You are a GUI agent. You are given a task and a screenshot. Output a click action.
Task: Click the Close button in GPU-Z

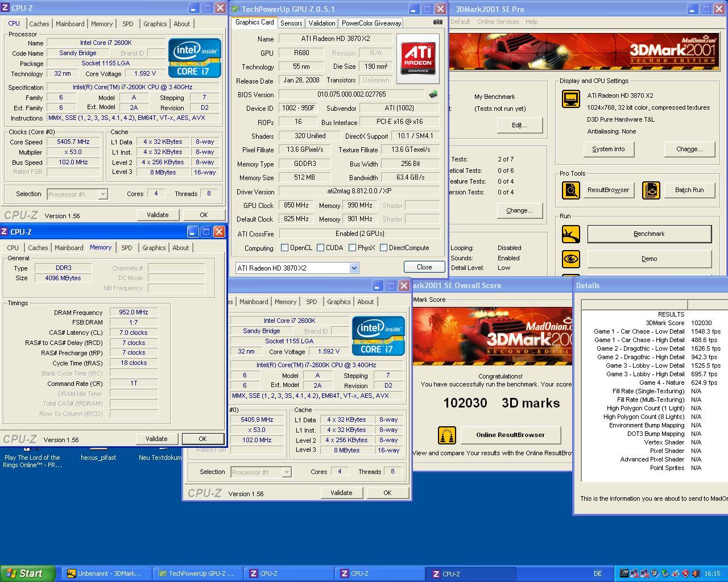point(424,267)
